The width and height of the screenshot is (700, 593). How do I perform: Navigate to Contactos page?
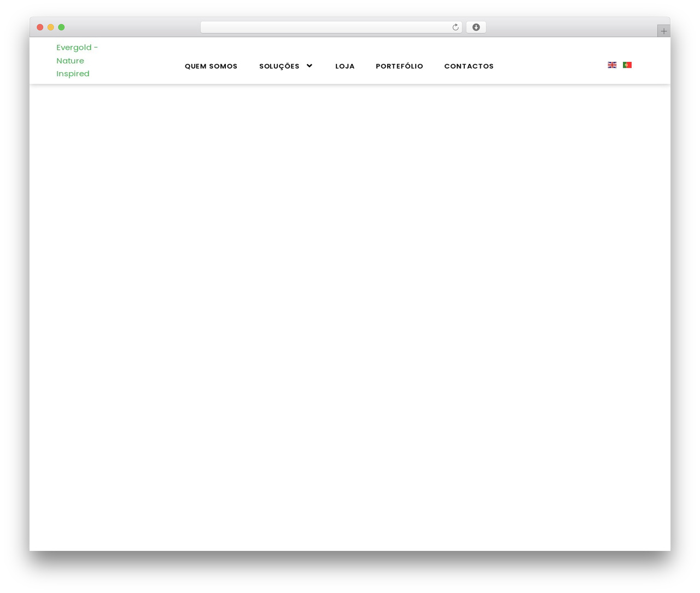tap(469, 66)
